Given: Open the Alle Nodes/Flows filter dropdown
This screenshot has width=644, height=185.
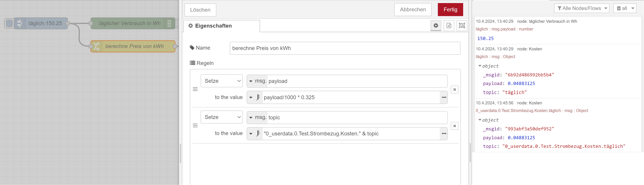Looking at the screenshot, I should [581, 8].
